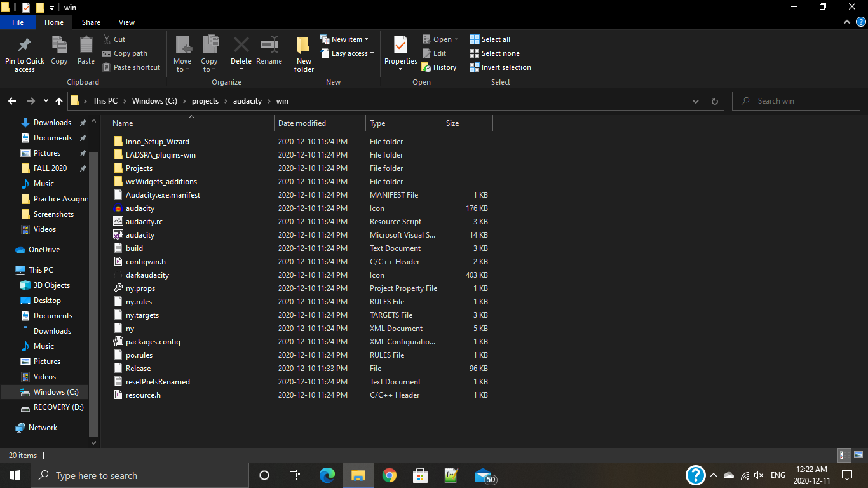Switch to the Share tab

tap(91, 22)
